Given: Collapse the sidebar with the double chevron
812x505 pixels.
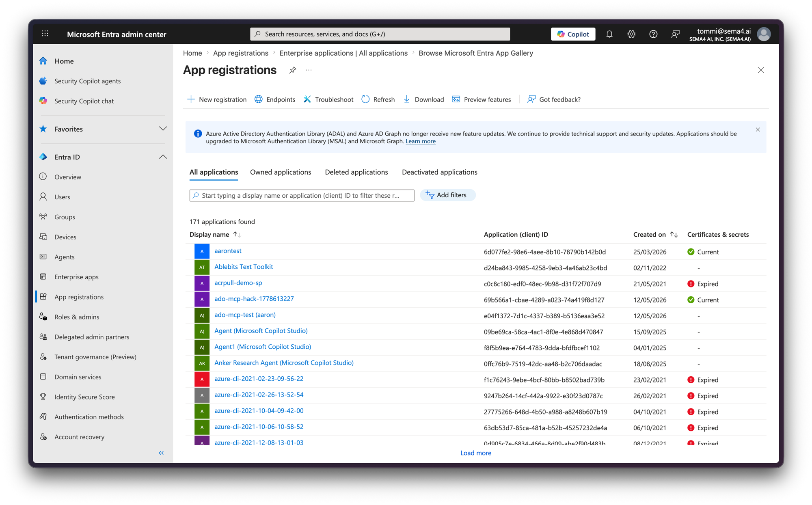Looking at the screenshot, I should click(161, 453).
